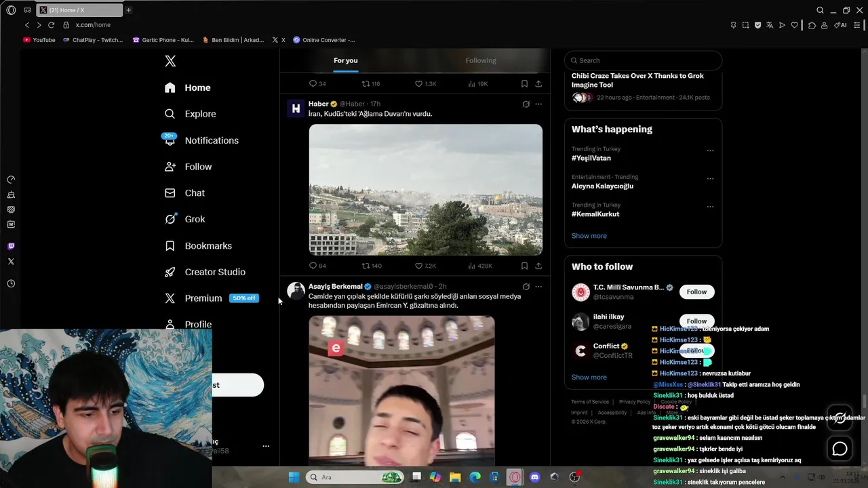
Task: Open Chat in the sidebar
Action: tap(185, 193)
